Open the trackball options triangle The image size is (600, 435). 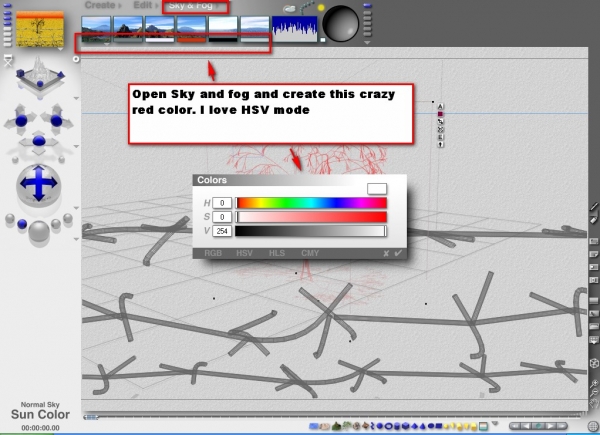(76, 208)
